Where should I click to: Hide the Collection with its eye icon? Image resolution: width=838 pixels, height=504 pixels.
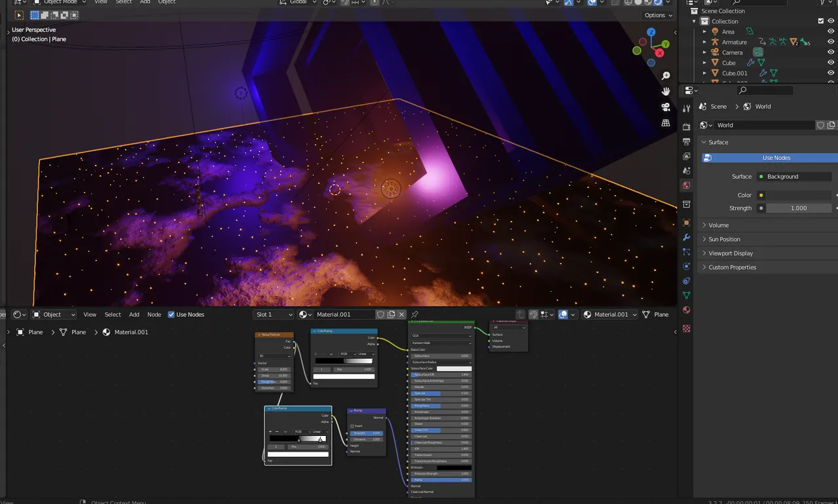pos(831,21)
